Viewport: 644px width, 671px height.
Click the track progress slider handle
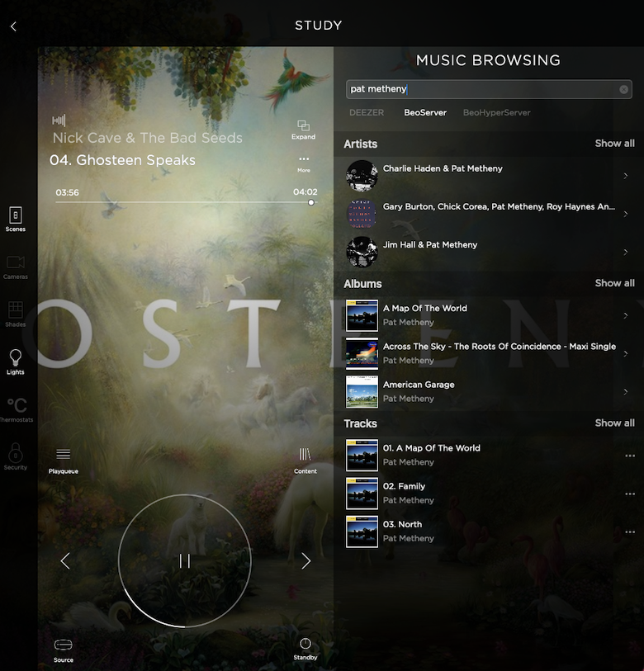click(311, 202)
